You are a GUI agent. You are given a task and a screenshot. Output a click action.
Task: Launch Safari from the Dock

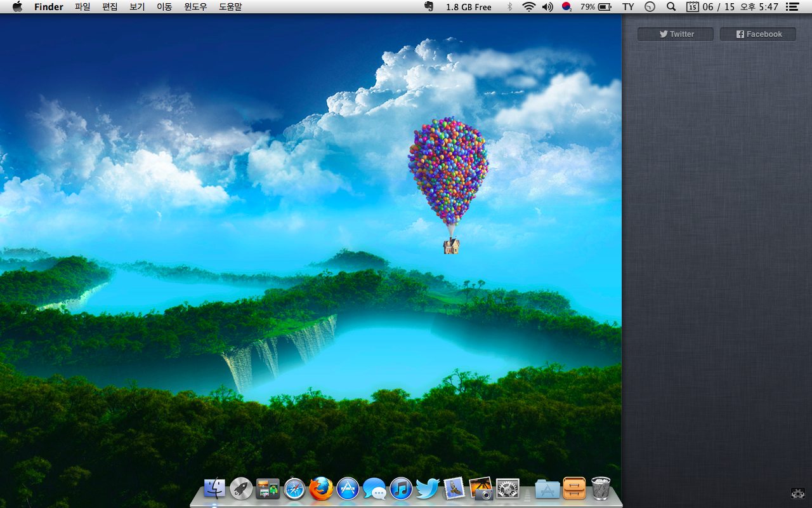pos(295,488)
